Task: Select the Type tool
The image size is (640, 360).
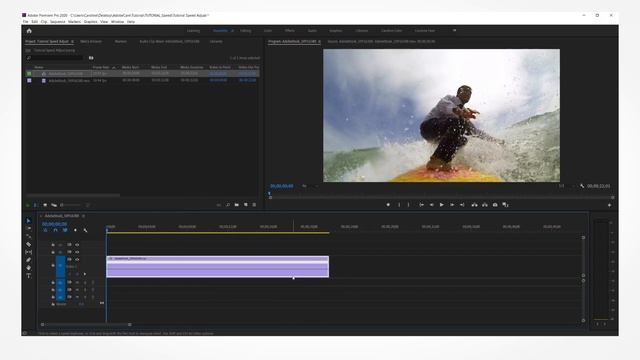Action: click(29, 276)
